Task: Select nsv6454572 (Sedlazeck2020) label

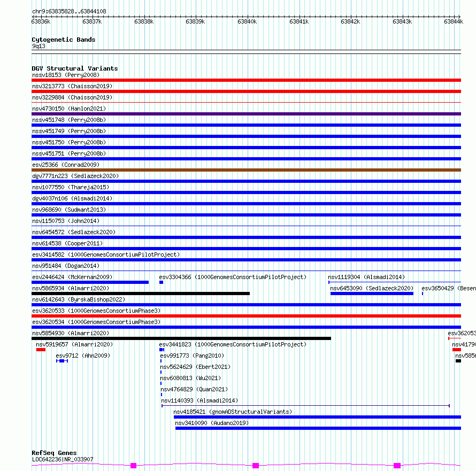Action: click(74, 232)
